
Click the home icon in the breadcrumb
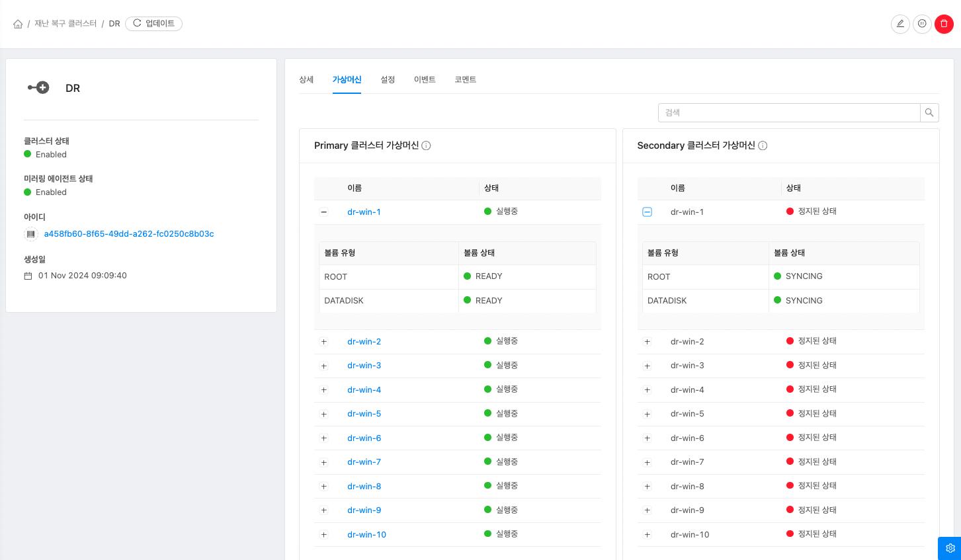[18, 24]
